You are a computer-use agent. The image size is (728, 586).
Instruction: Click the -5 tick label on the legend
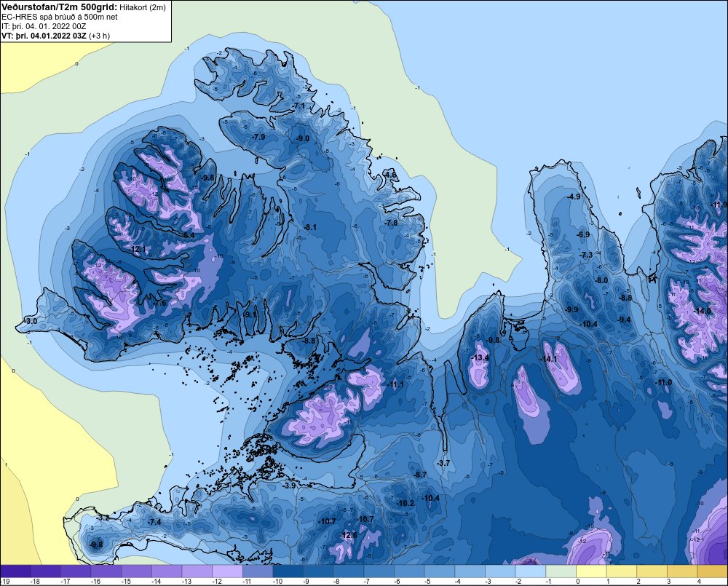click(428, 582)
